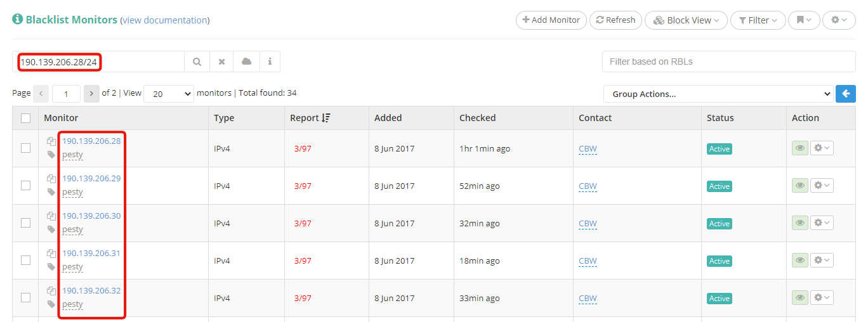
Task: Click the tag icon next to 190.139.206.30
Action: (x=51, y=229)
